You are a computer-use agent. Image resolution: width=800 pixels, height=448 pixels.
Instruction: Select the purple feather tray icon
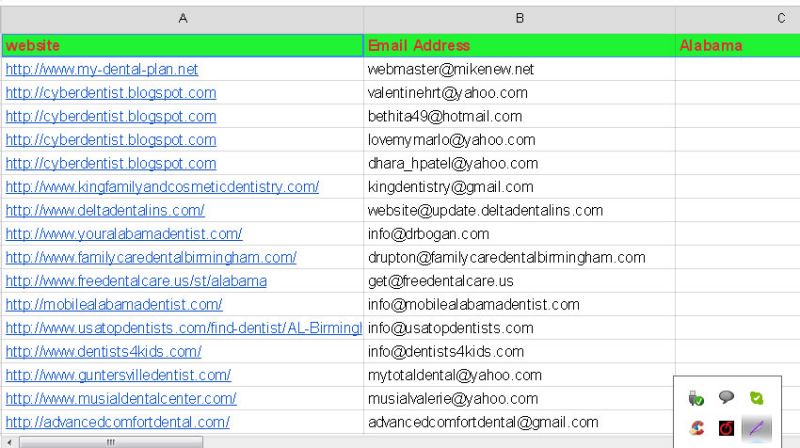[x=756, y=428]
